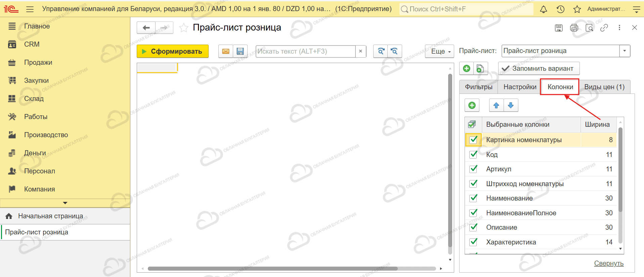Copy price list variant icon

[x=480, y=68]
